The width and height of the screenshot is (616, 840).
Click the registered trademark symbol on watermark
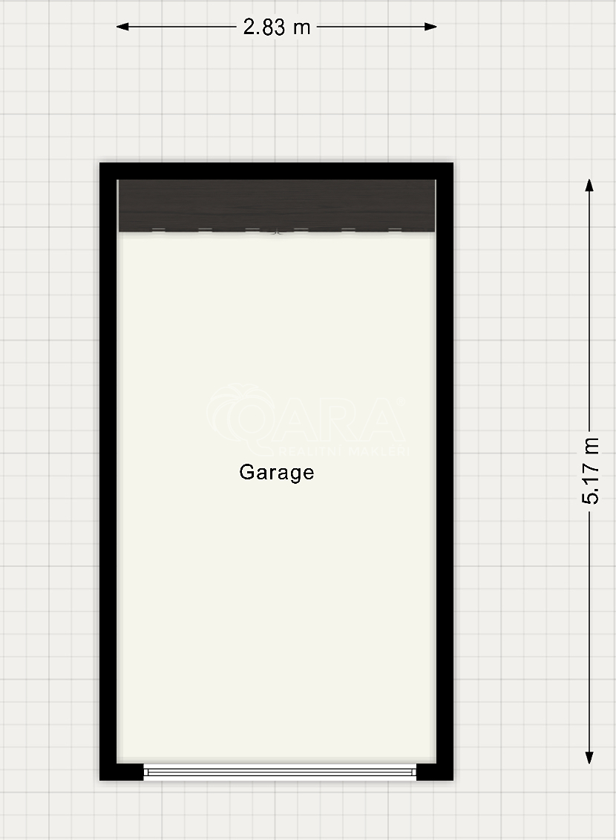click(x=402, y=401)
